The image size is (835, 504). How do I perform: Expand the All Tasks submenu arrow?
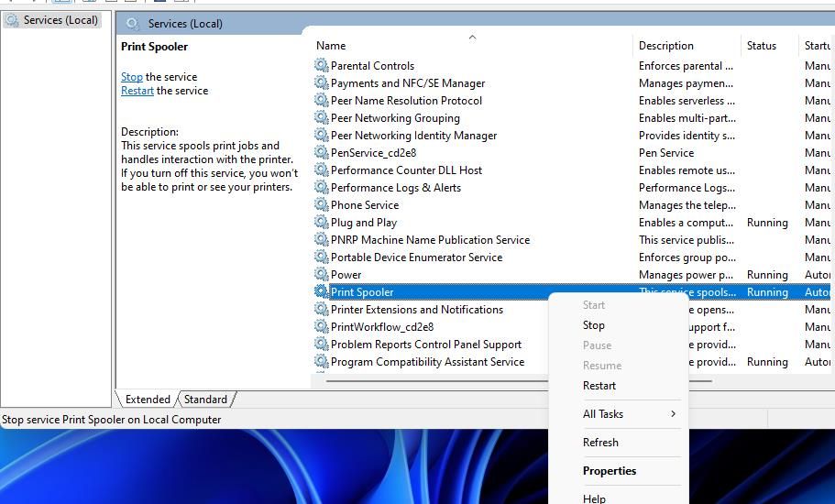coord(673,414)
